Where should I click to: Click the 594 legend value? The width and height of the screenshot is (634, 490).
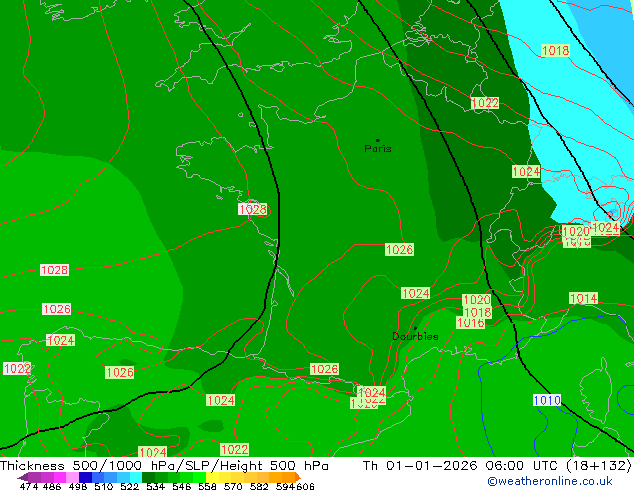click(285, 486)
